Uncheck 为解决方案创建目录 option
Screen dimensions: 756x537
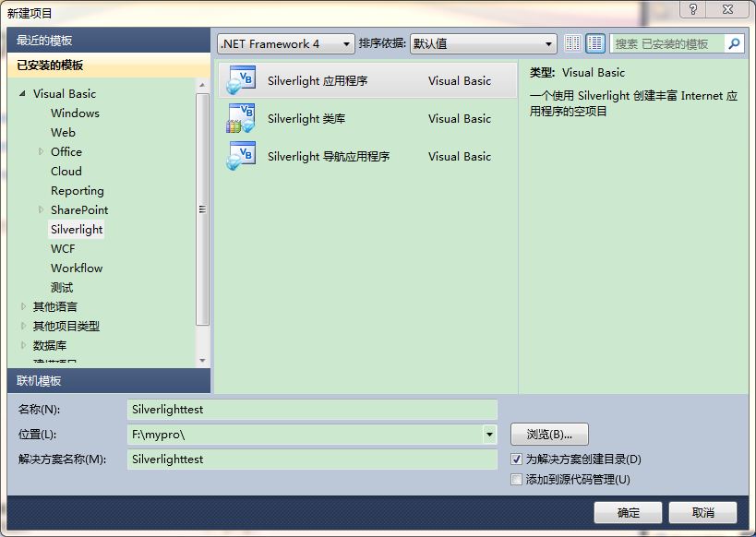[516, 459]
